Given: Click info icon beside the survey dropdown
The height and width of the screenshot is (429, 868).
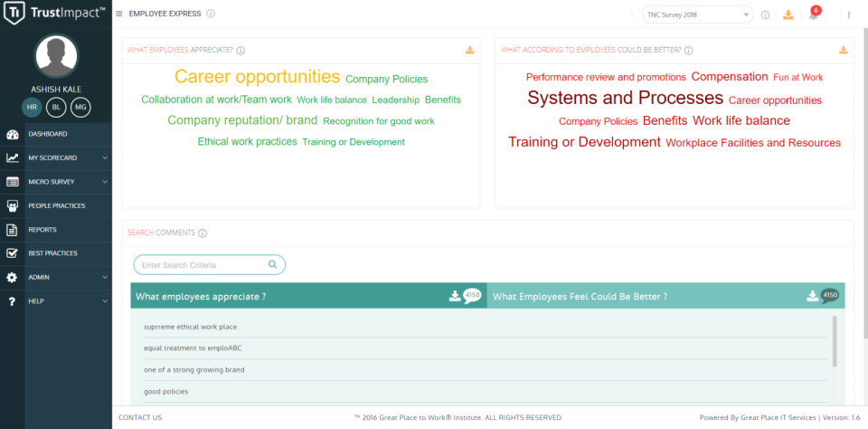Looking at the screenshot, I should [x=765, y=15].
